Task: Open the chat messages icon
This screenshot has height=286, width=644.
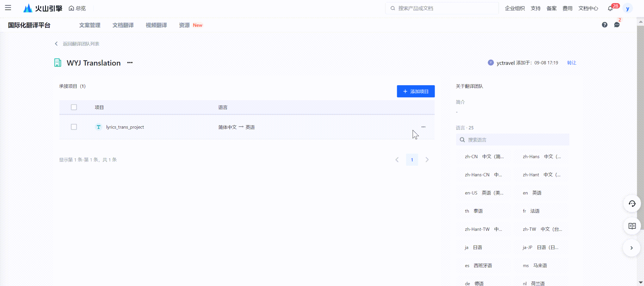Action: pyautogui.click(x=617, y=25)
